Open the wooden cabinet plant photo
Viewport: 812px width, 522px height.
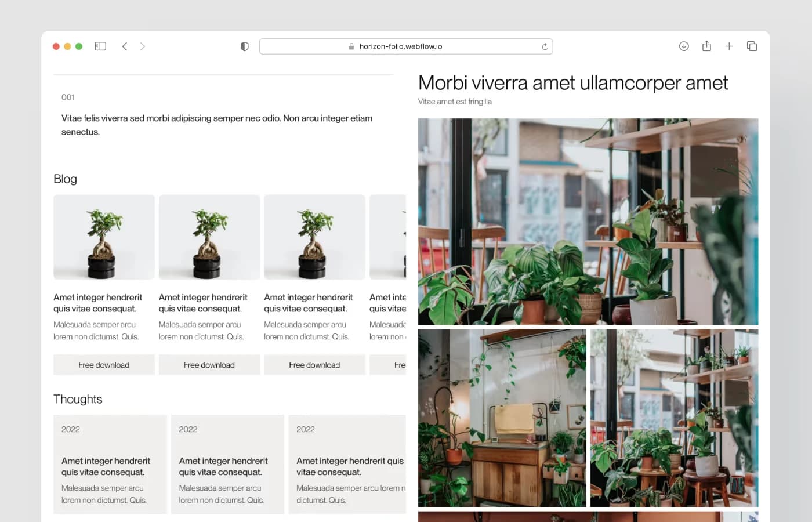pyautogui.click(x=502, y=418)
